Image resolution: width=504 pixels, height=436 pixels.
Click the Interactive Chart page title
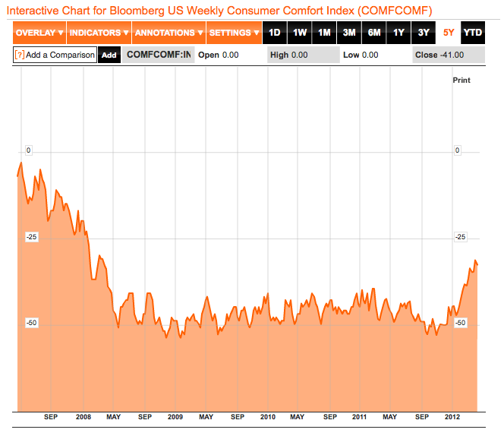[219, 11]
